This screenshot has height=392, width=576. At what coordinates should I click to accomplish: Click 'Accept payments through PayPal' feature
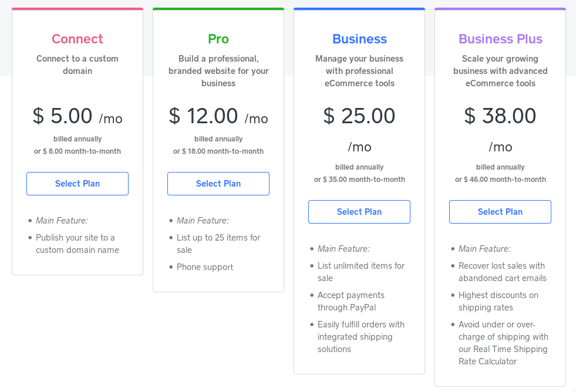pos(351,302)
